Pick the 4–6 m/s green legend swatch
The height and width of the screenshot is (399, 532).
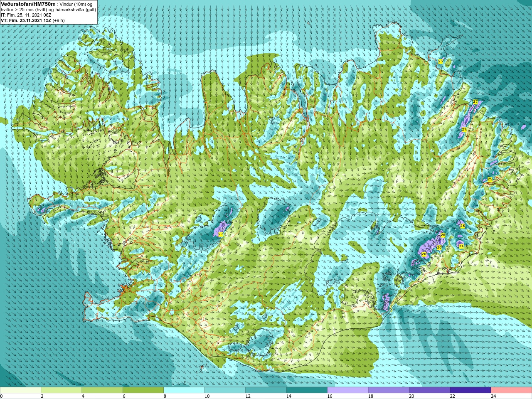(102, 390)
